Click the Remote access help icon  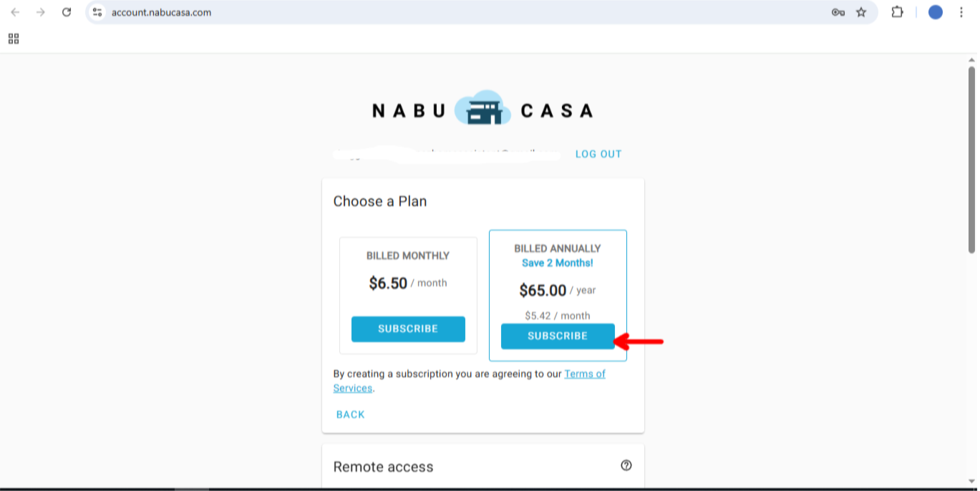click(x=626, y=466)
